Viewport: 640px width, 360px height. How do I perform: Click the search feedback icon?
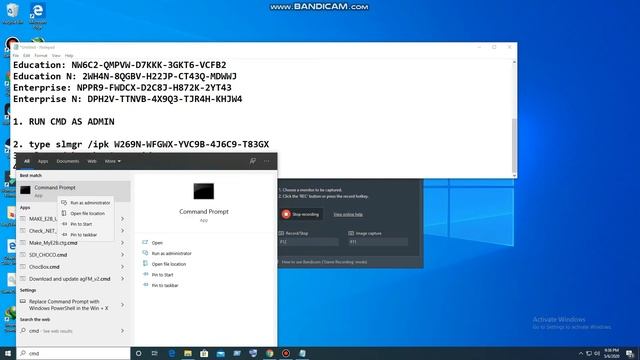tap(253, 161)
